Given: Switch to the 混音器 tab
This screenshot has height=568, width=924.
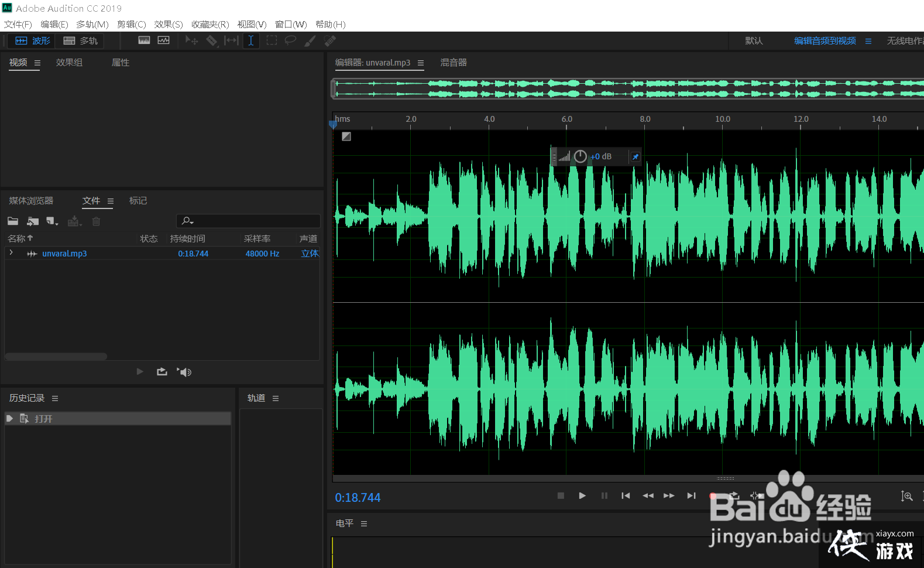Looking at the screenshot, I should (x=454, y=63).
